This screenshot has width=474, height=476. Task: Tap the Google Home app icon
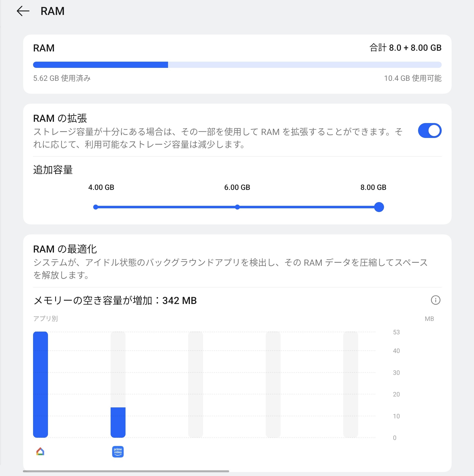40,451
